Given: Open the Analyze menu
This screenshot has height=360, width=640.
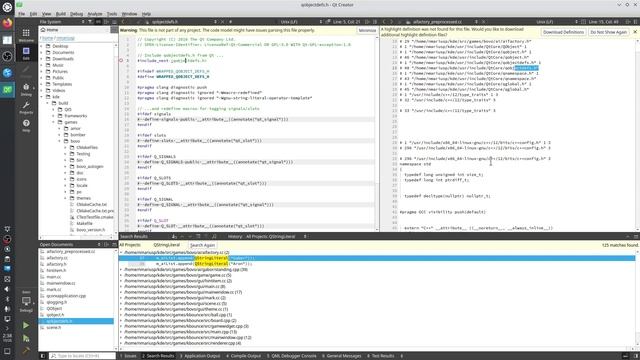Looking at the screenshot, I should (x=95, y=14).
